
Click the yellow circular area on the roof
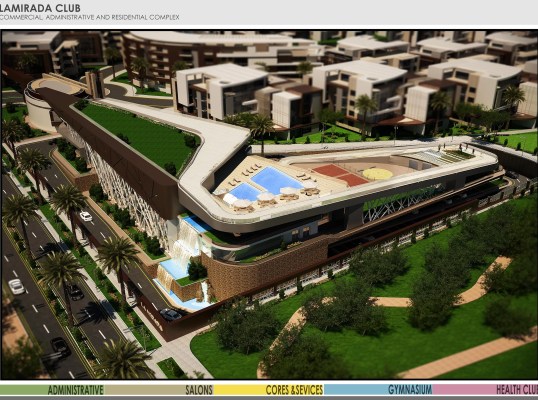[377, 174]
